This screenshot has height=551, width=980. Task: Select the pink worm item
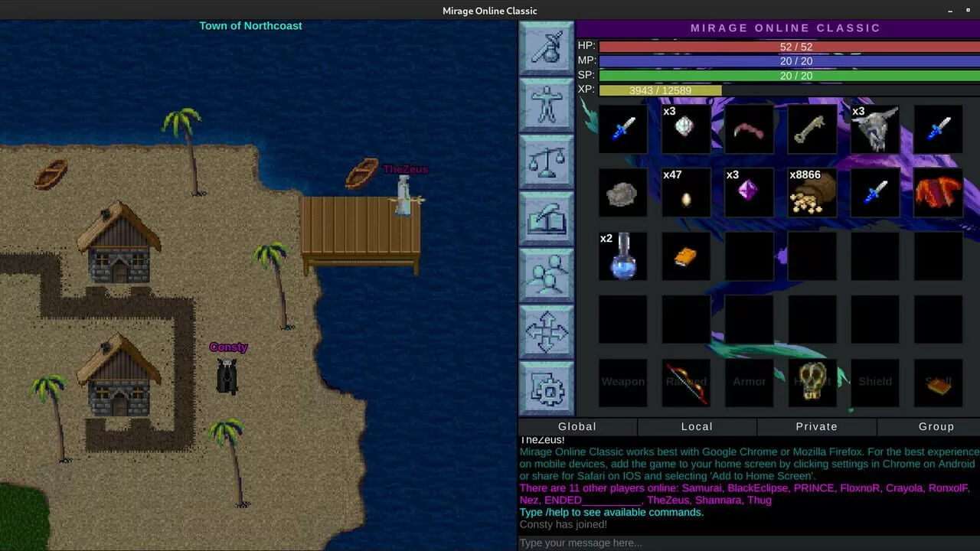coord(749,129)
